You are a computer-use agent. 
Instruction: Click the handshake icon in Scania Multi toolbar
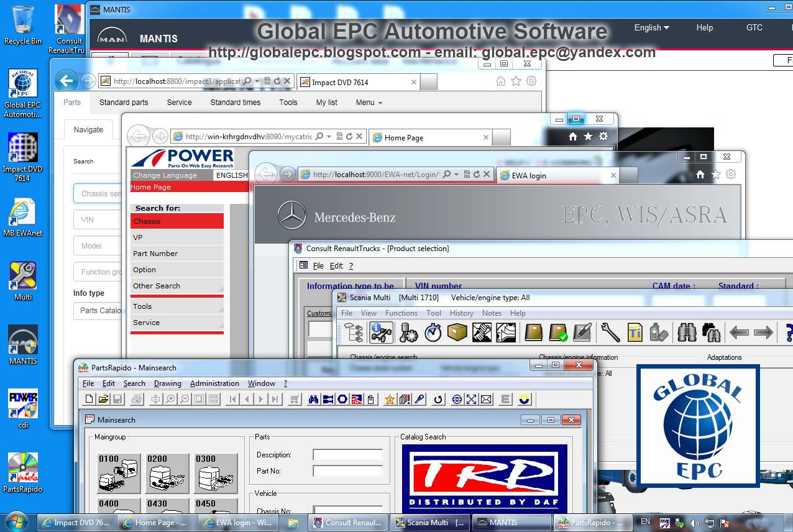(482, 332)
